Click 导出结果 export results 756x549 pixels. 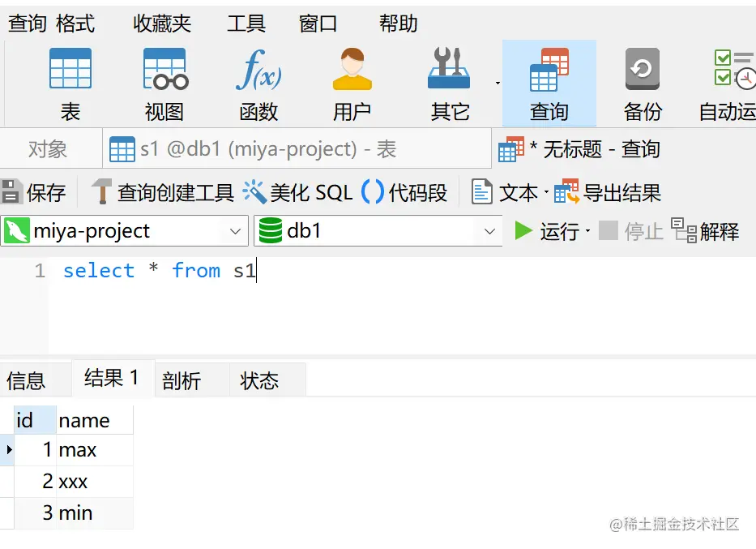[x=608, y=192]
